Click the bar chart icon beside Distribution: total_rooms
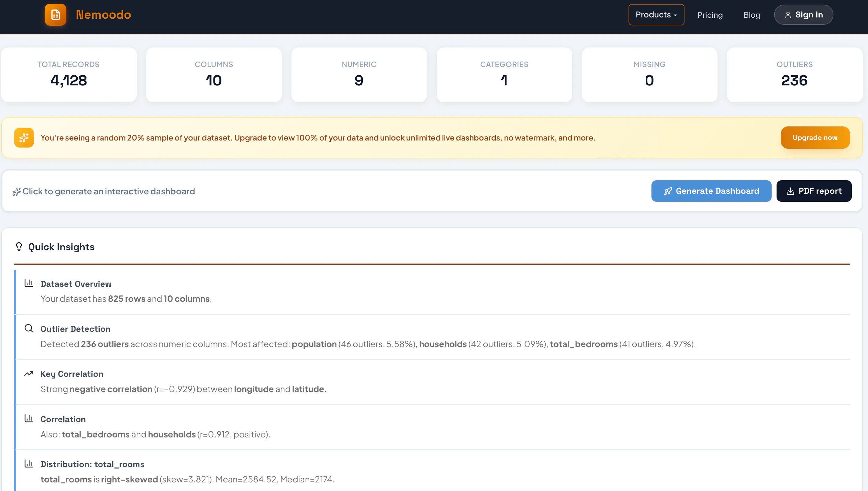The height and width of the screenshot is (491, 868). 29,464
